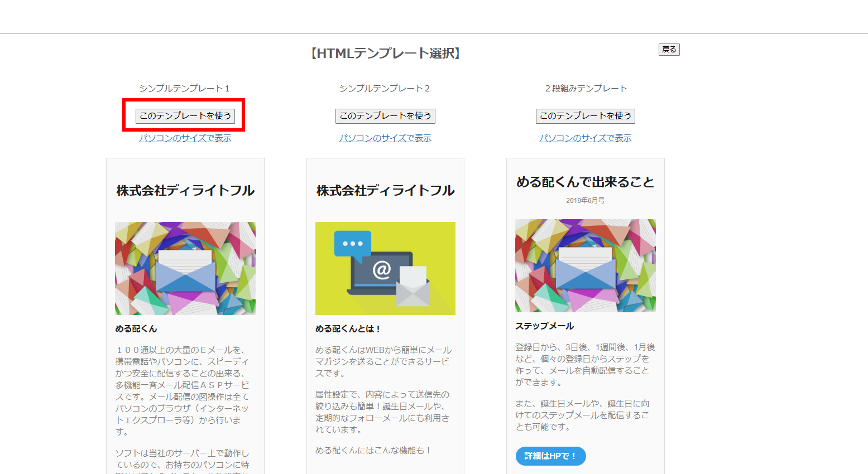Click the 戻る back button
Image resolution: width=868 pixels, height=474 pixels.
tap(669, 50)
